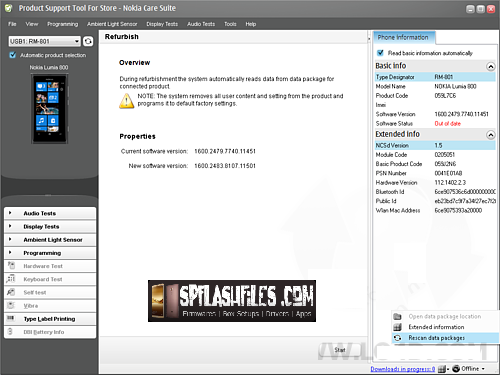
Task: Collapse the Extended Info section
Action: click(491, 135)
